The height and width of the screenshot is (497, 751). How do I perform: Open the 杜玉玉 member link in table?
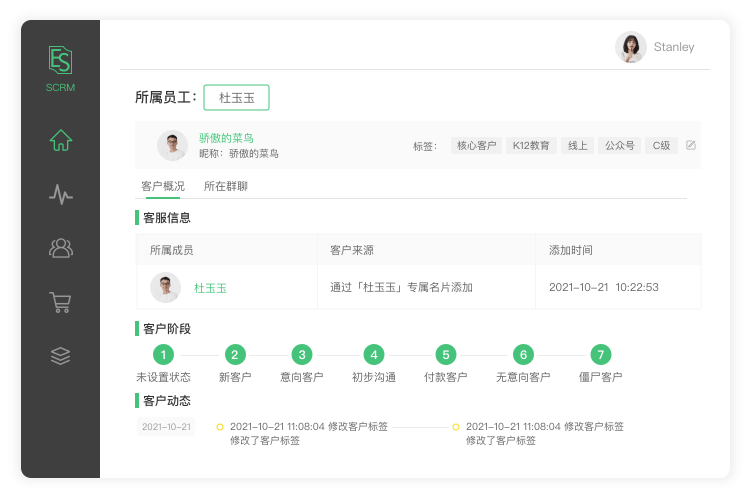(x=210, y=288)
